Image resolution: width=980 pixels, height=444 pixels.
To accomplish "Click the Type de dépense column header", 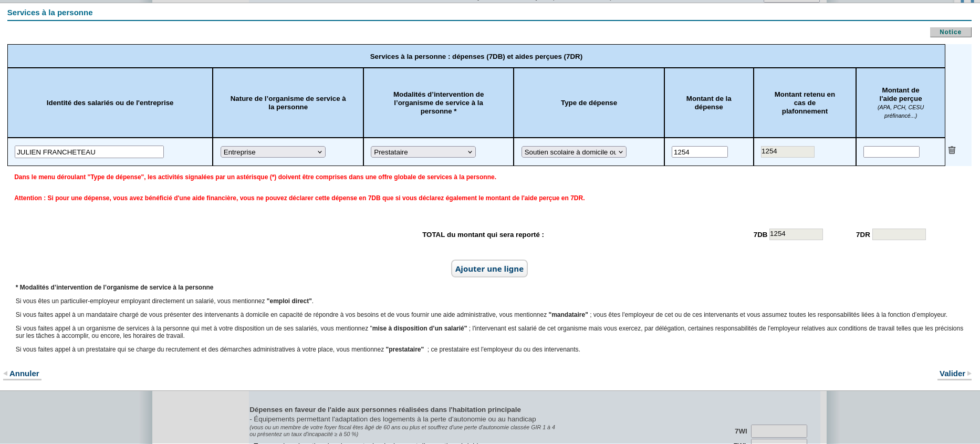I will [589, 103].
